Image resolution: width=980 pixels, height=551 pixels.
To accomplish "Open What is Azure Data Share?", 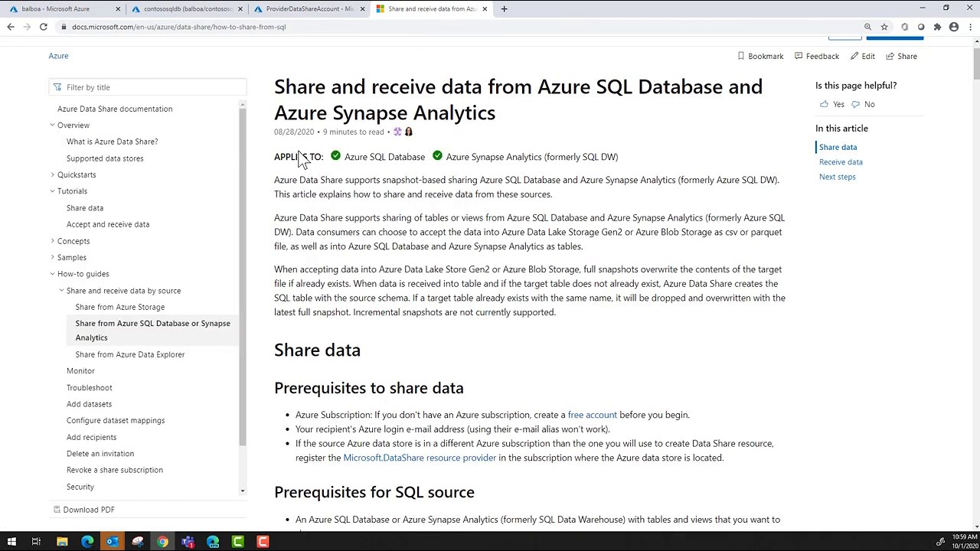I will click(x=112, y=142).
